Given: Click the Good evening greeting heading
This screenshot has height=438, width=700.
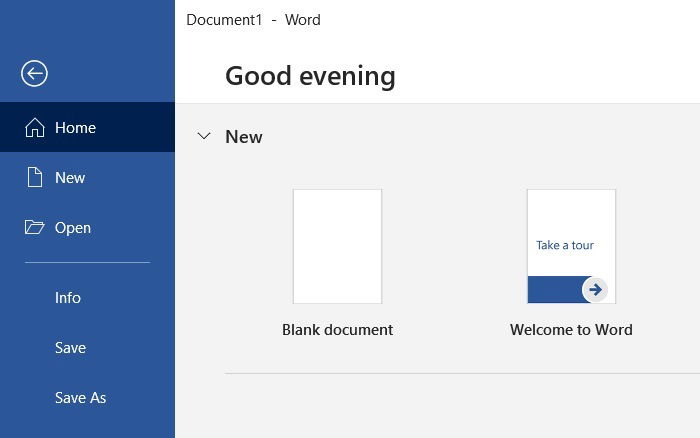Looking at the screenshot, I should (x=310, y=76).
